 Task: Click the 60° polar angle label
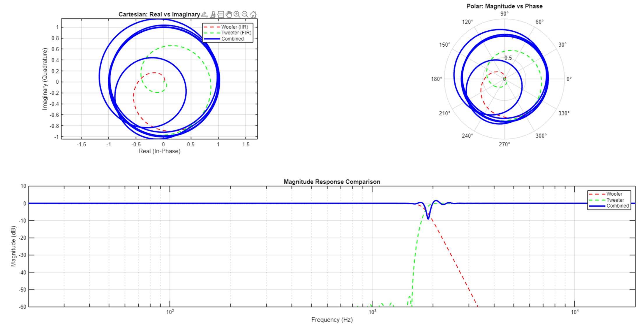[x=539, y=22]
